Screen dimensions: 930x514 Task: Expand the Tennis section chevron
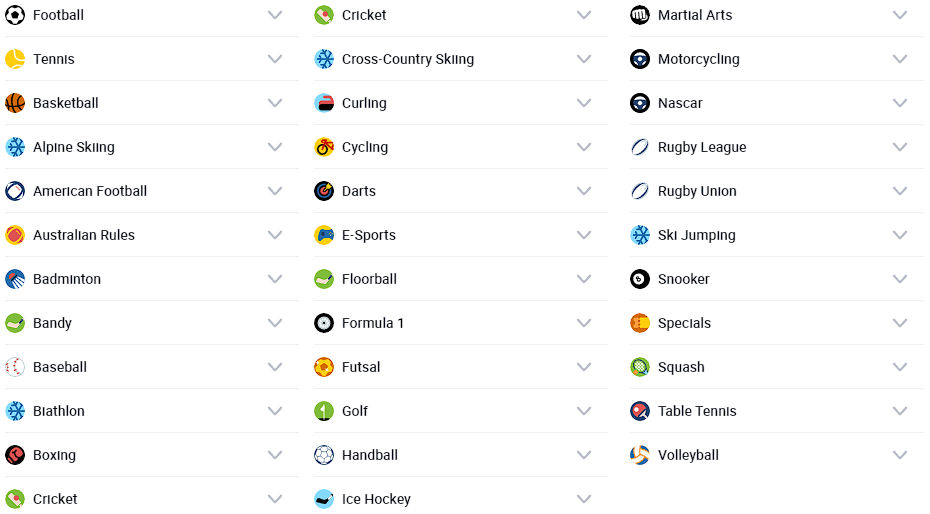[275, 59]
